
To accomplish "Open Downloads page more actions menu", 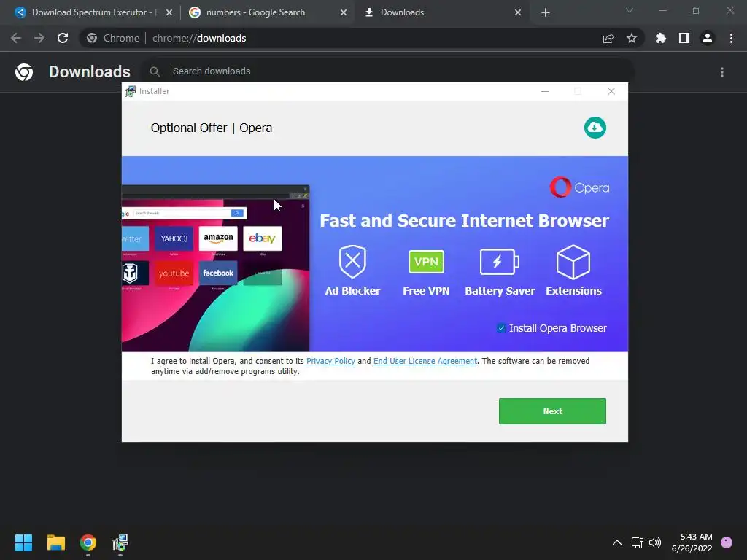I will pos(722,72).
